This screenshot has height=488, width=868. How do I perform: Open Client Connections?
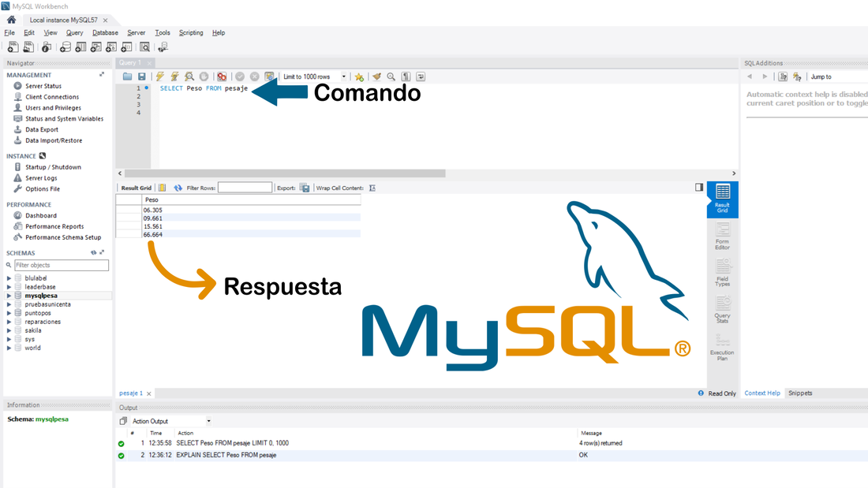point(52,97)
